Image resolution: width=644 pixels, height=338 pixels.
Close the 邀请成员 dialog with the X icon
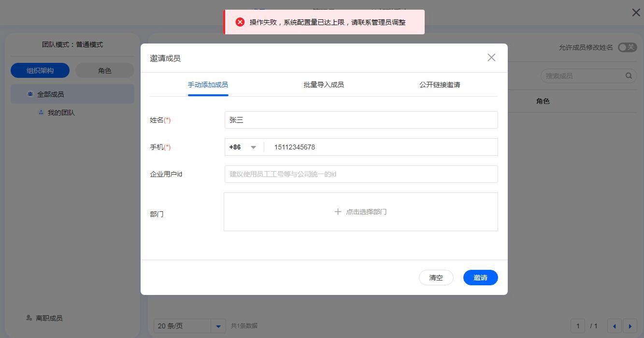tap(491, 58)
